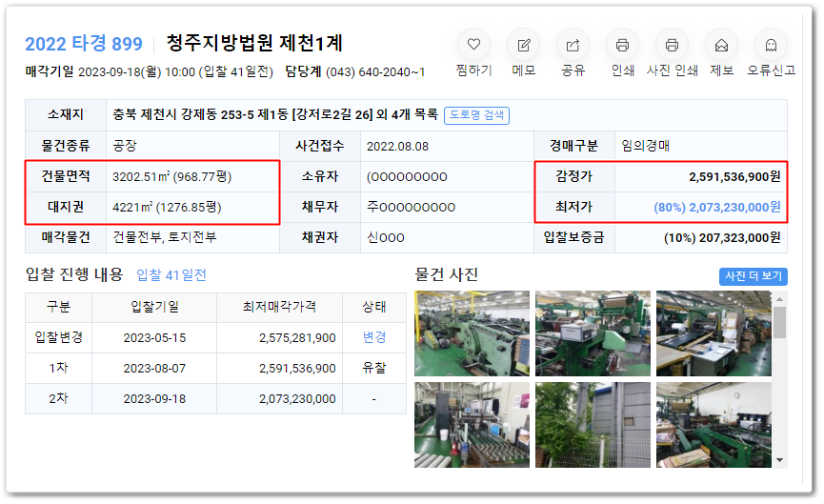Open the first factory machine photo
The height and width of the screenshot is (504, 824).
pyautogui.click(x=472, y=333)
